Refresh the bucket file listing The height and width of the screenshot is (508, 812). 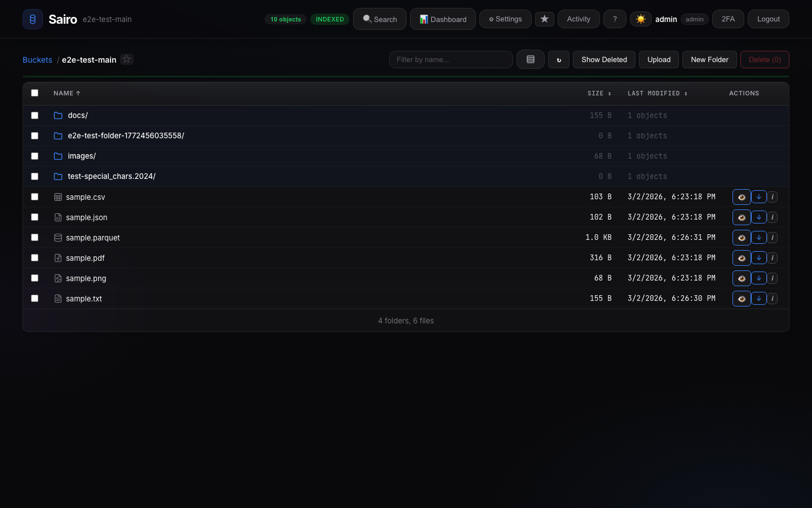coord(559,59)
